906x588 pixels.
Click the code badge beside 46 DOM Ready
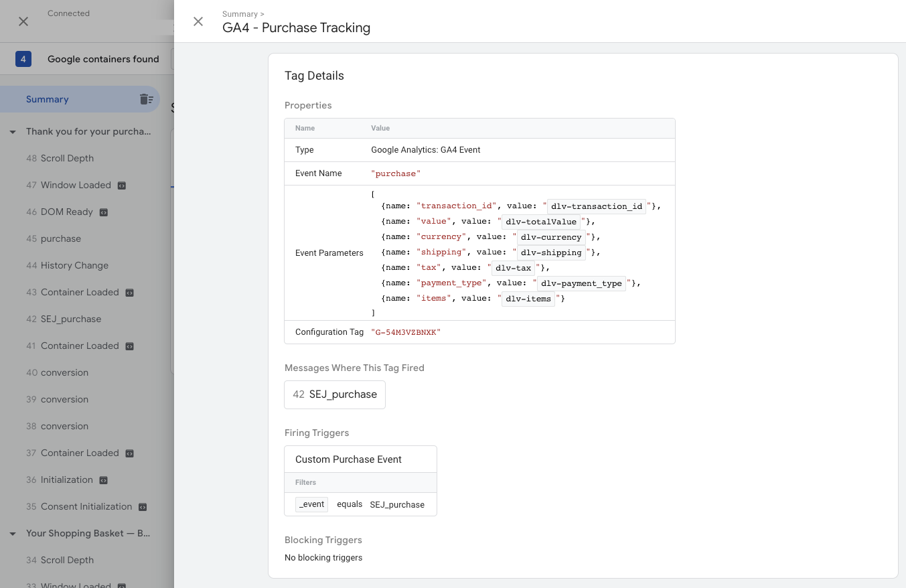102,212
